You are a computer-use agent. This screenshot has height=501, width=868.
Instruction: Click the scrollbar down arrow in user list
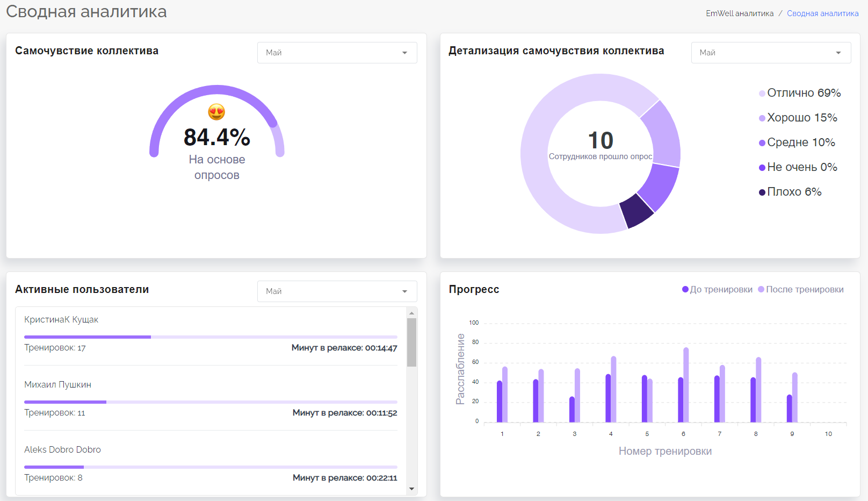click(x=411, y=489)
